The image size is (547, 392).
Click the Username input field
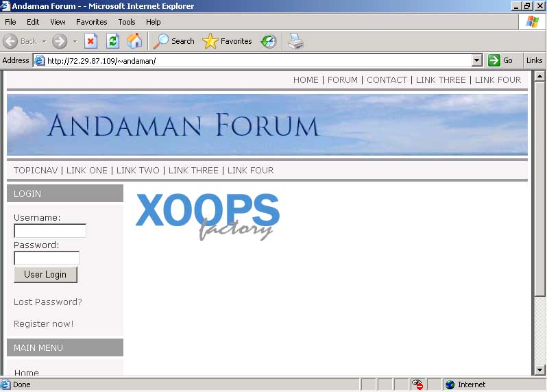coord(50,231)
